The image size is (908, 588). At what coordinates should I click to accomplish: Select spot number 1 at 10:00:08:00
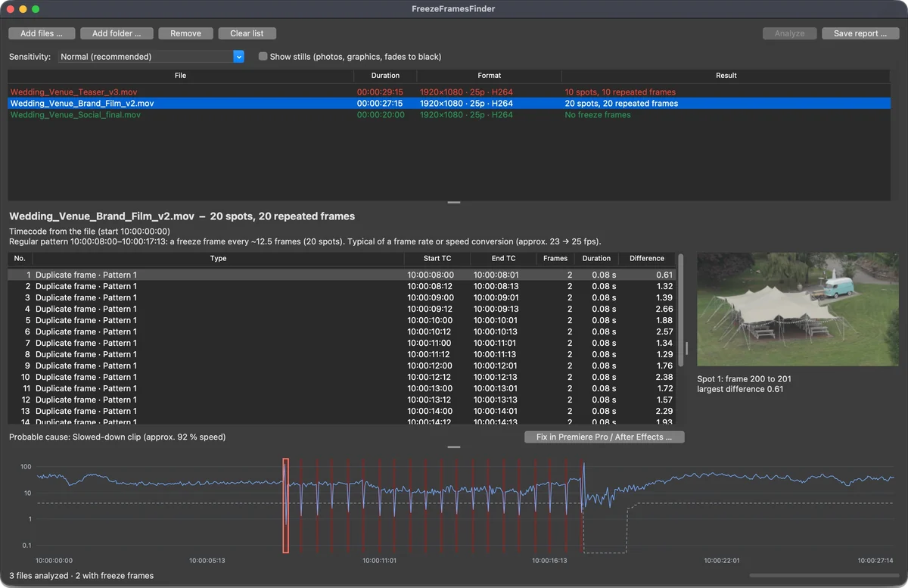click(341, 275)
